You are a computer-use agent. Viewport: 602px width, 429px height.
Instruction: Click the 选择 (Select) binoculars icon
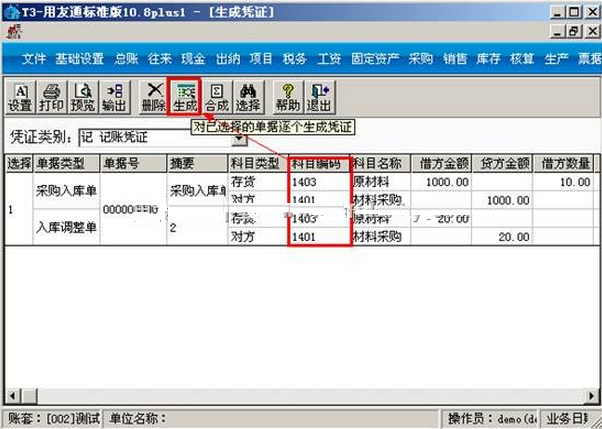tap(248, 96)
